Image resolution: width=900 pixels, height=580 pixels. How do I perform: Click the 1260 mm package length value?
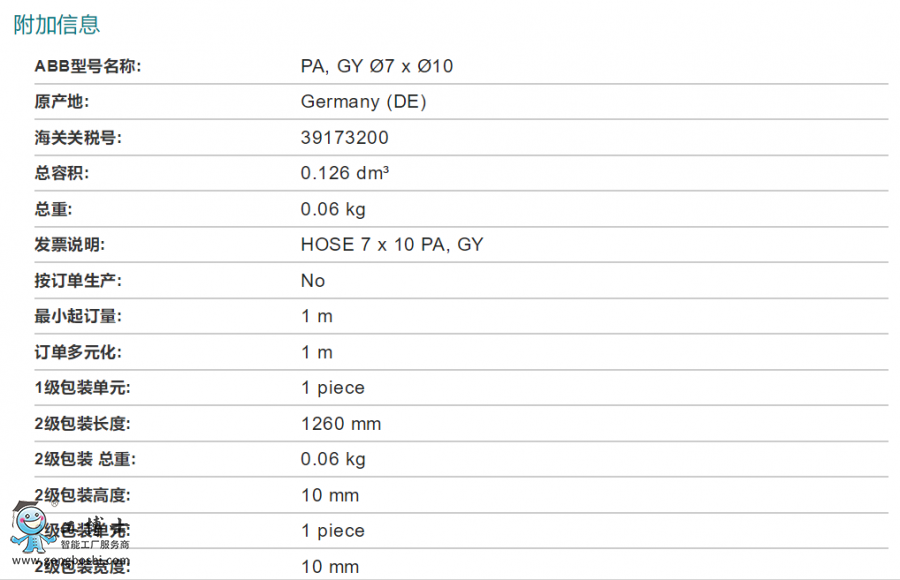pos(341,424)
